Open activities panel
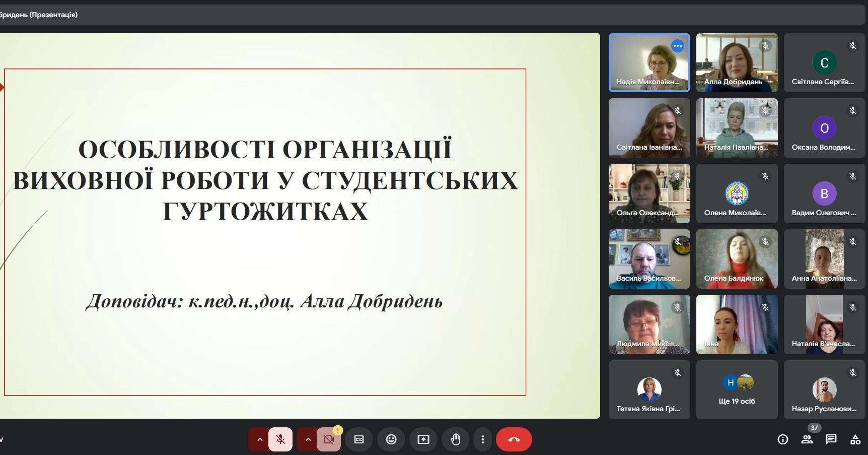868x455 pixels. [855, 439]
